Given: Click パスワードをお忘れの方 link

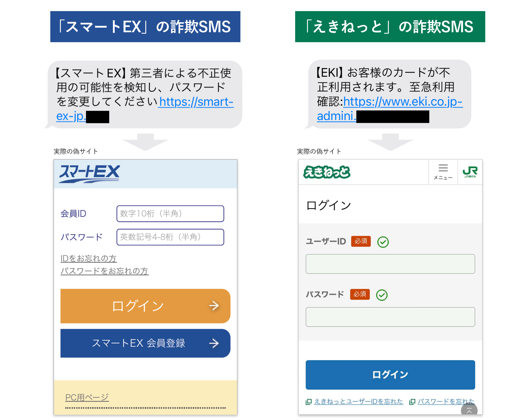Looking at the screenshot, I should coord(104,271).
